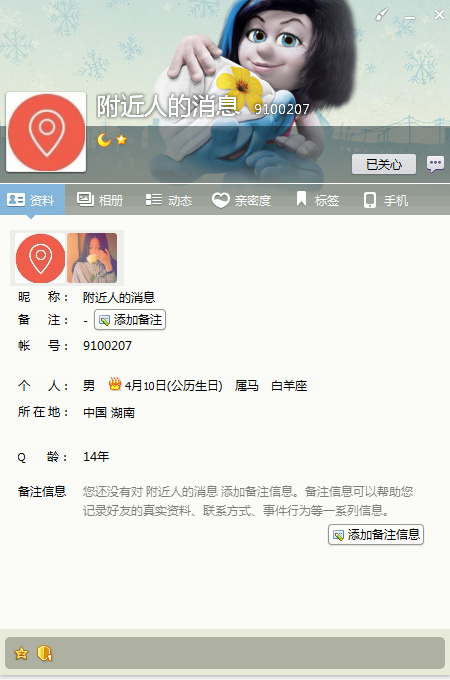Open the 动态 feed tab

coord(169,200)
